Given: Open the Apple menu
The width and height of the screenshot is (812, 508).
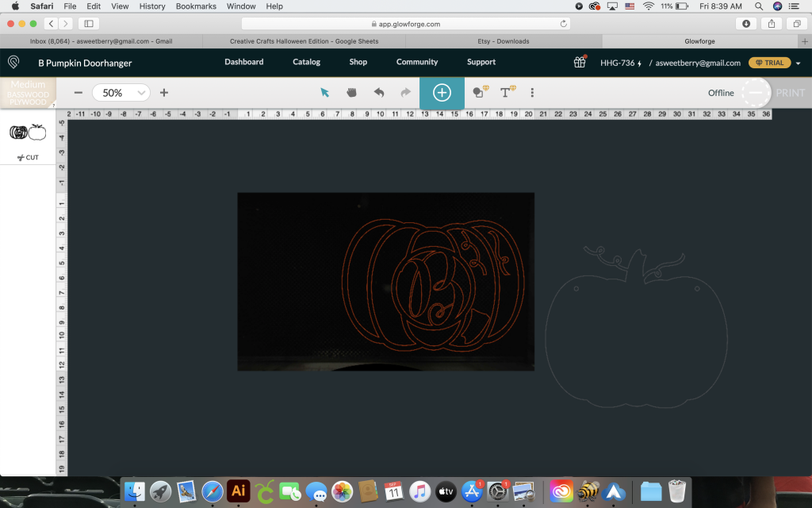Looking at the screenshot, I should [x=15, y=6].
